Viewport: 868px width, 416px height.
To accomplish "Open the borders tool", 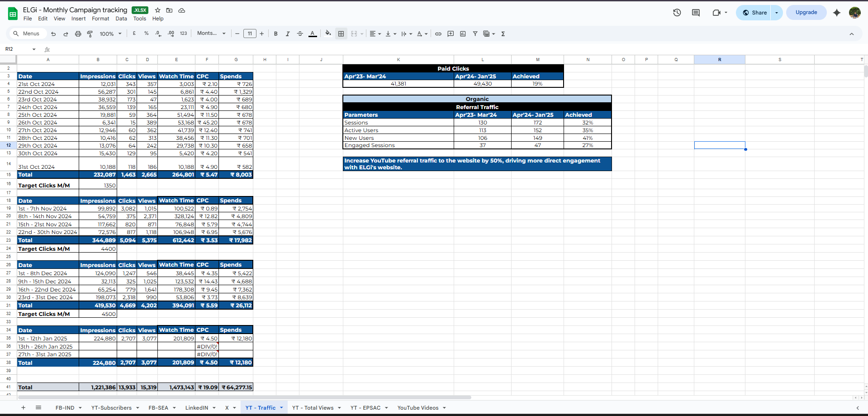I will coord(341,33).
